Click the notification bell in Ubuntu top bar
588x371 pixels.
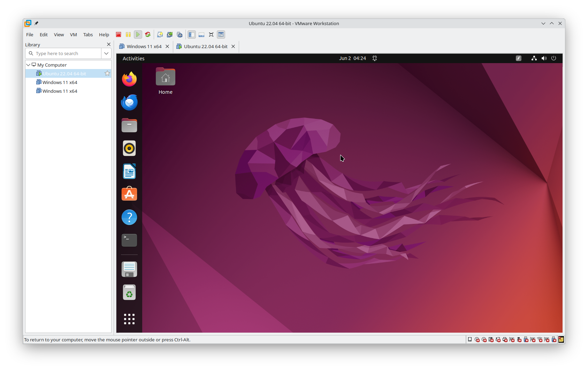(375, 58)
